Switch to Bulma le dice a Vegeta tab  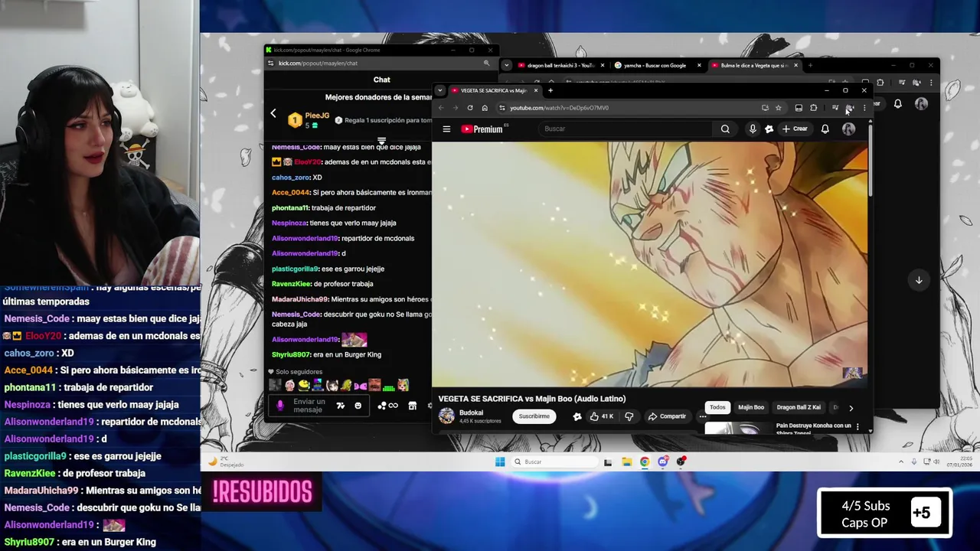[754, 65]
